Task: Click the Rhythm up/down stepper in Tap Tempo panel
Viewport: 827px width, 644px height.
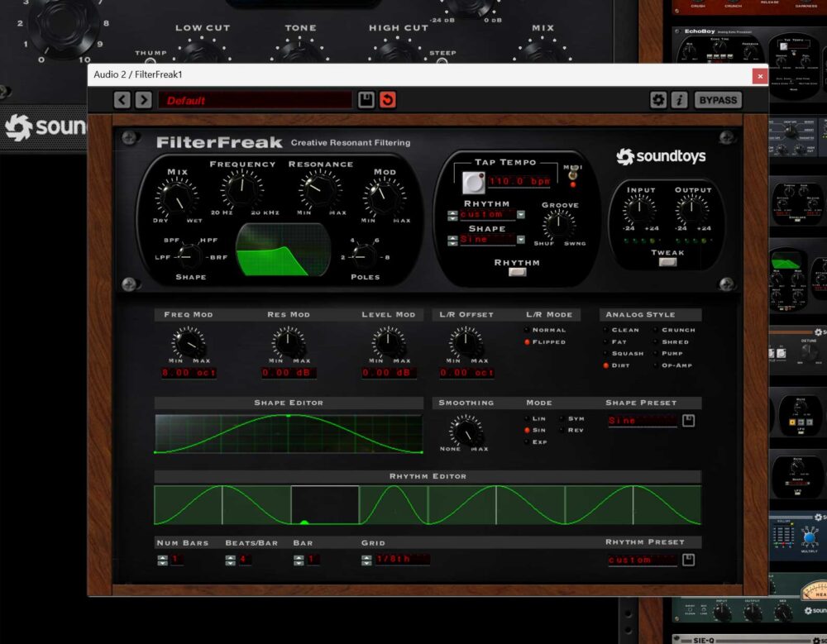Action: [x=452, y=215]
